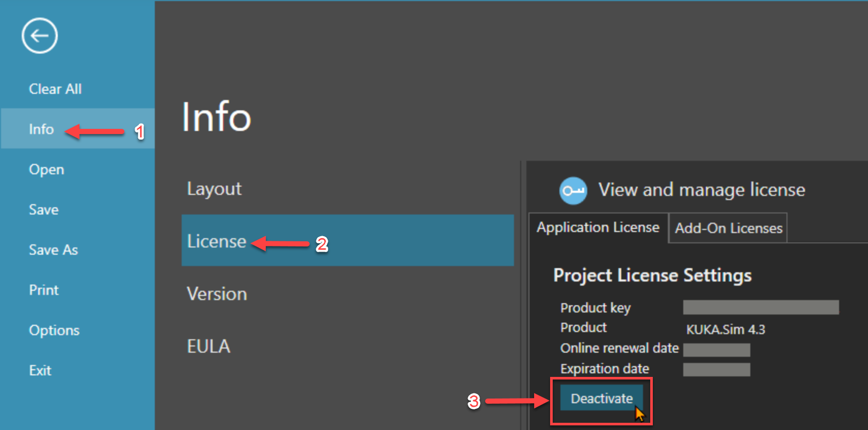Switch to the Add-On Licenses tab
This screenshot has height=430, width=868.
pos(728,228)
